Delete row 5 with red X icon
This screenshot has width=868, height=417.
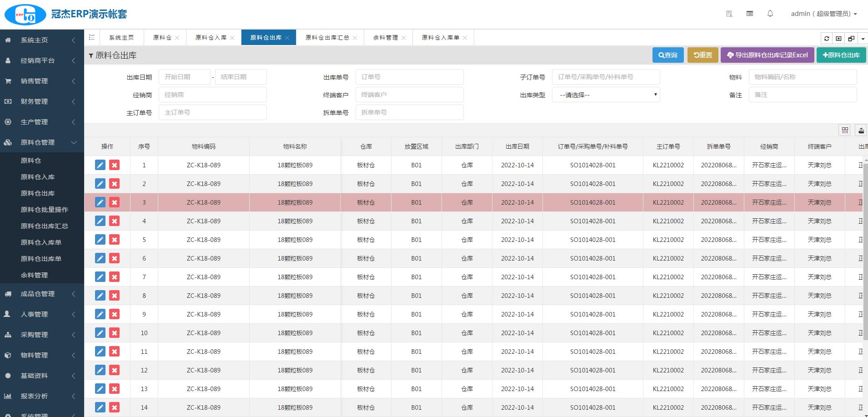(x=115, y=240)
